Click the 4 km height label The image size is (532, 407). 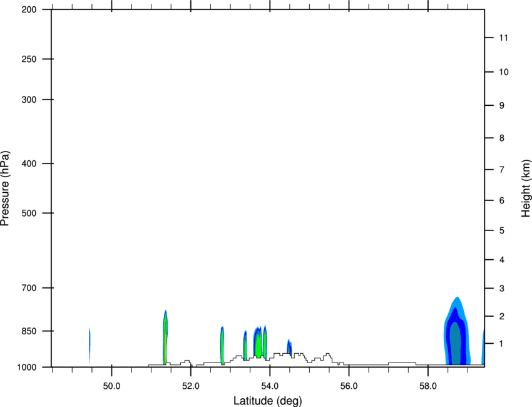coord(502,260)
